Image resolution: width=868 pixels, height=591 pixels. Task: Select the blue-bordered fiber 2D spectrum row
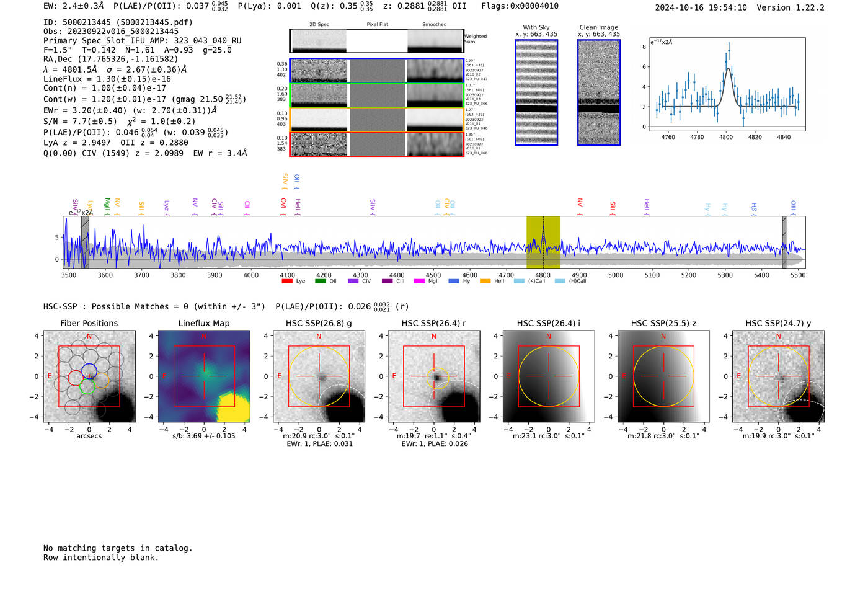click(x=376, y=71)
